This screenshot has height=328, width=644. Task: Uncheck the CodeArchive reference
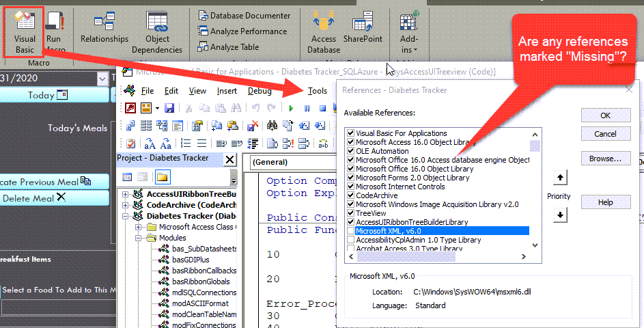click(351, 195)
